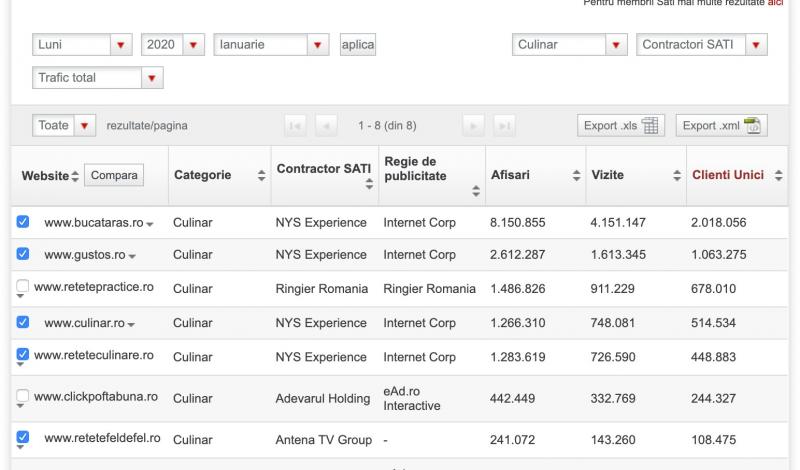Sort by Vizite column arrows
800x470 pixels.
tap(677, 176)
